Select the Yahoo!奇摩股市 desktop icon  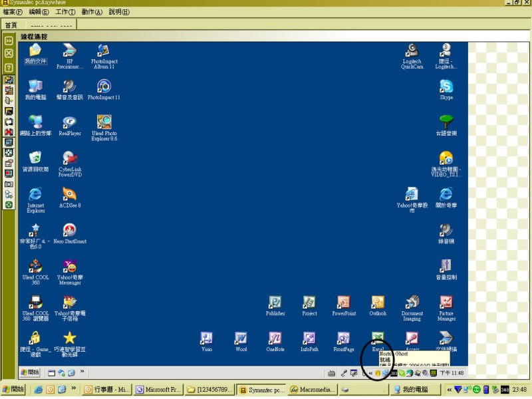pyautogui.click(x=412, y=200)
